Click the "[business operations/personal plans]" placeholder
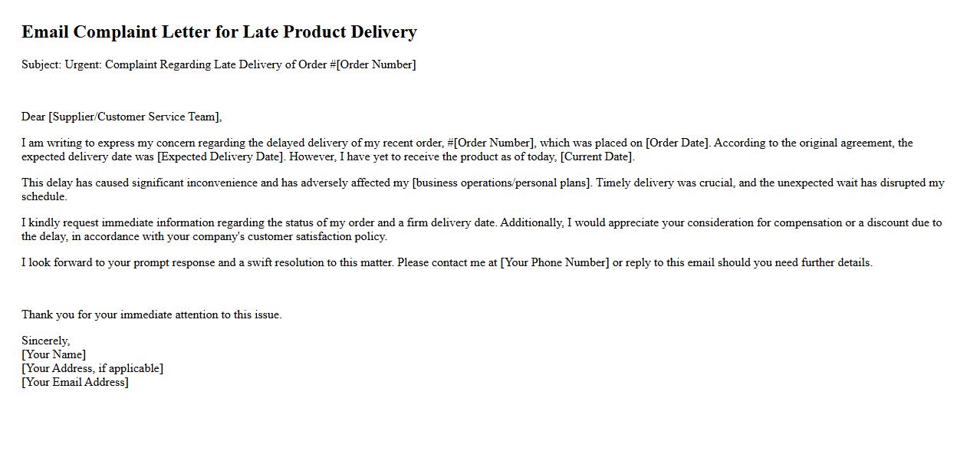The width and height of the screenshot is (980, 461). click(502, 183)
